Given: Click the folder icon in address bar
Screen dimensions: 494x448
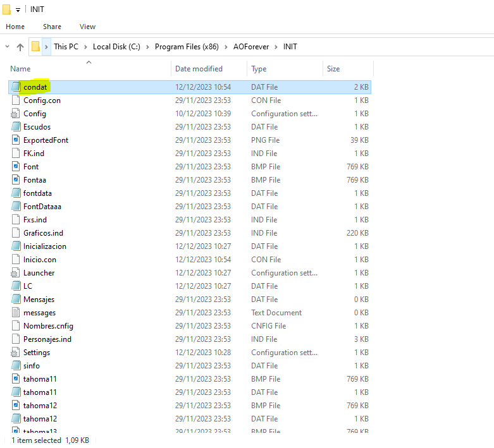Looking at the screenshot, I should 36,47.
